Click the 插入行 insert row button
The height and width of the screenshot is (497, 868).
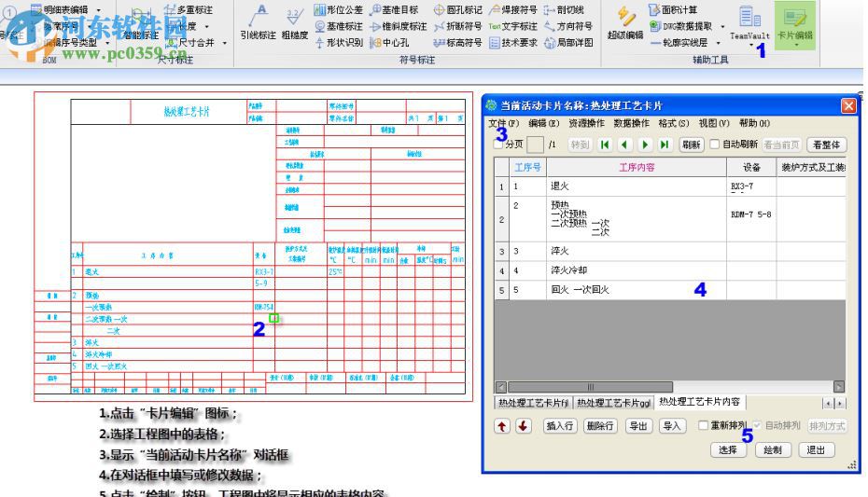click(559, 426)
